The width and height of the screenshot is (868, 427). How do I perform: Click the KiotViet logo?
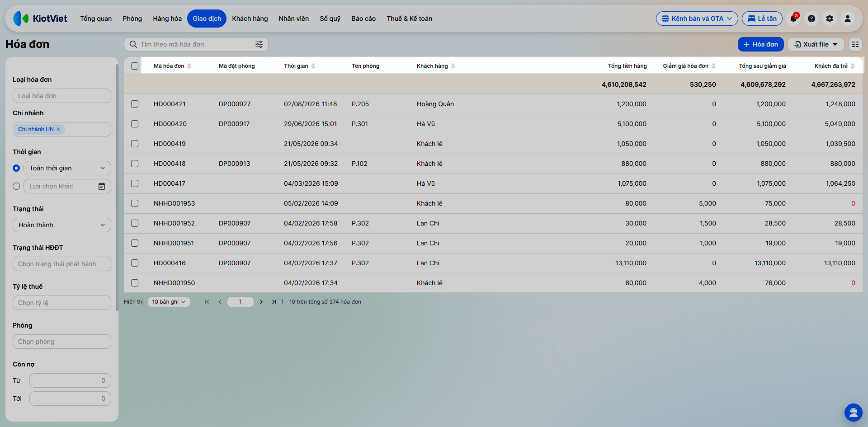40,19
